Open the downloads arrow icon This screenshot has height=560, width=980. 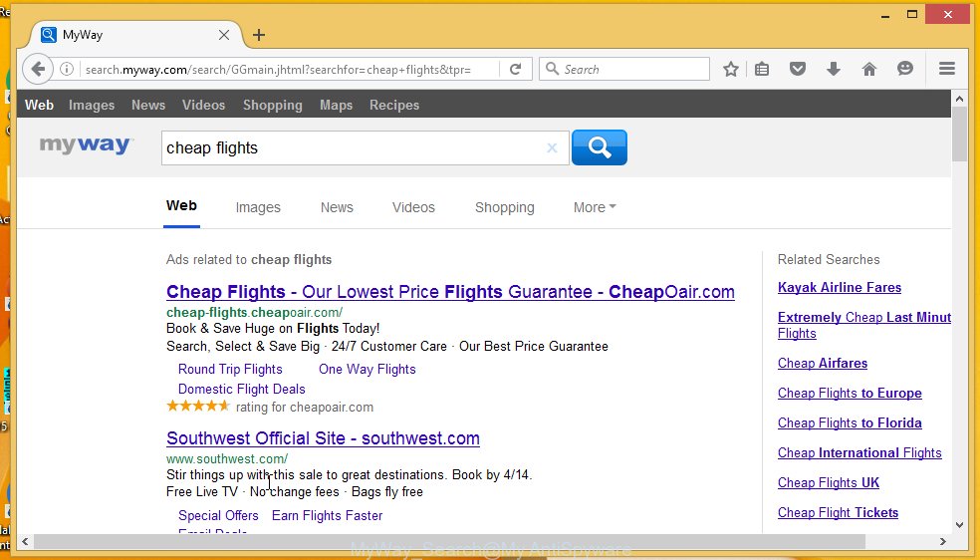833,69
